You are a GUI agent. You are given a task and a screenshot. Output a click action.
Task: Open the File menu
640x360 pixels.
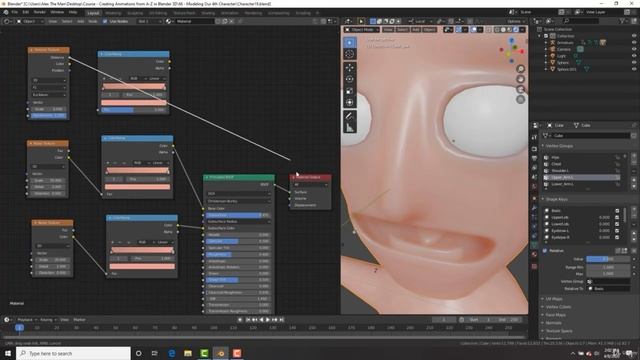[x=15, y=12]
